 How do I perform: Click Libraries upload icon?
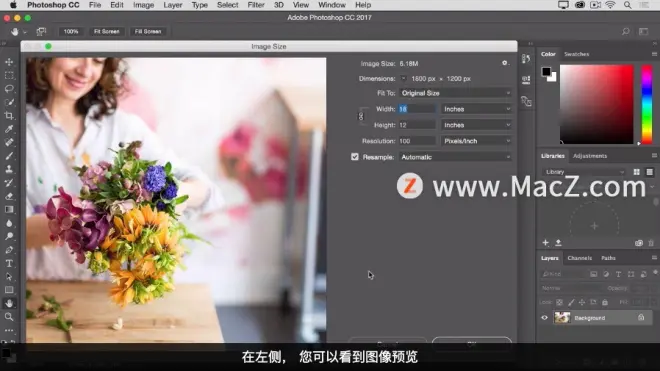click(x=558, y=243)
